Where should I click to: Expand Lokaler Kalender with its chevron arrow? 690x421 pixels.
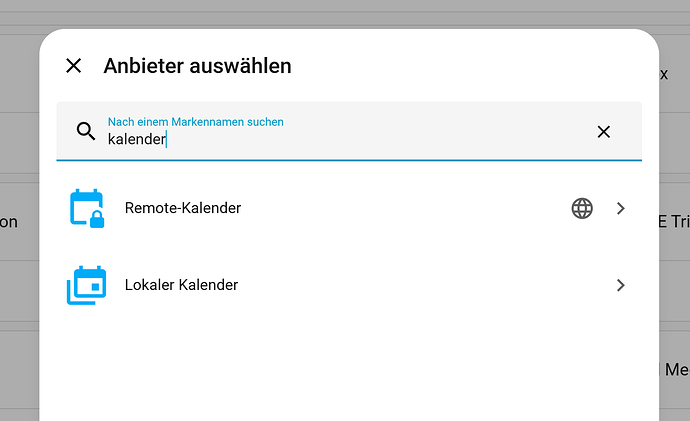620,285
